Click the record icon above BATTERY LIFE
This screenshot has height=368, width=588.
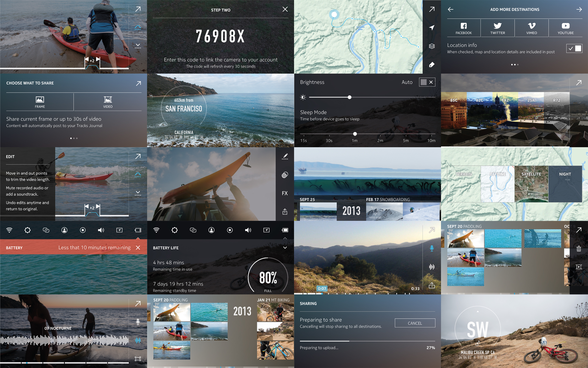pyautogui.click(x=230, y=230)
